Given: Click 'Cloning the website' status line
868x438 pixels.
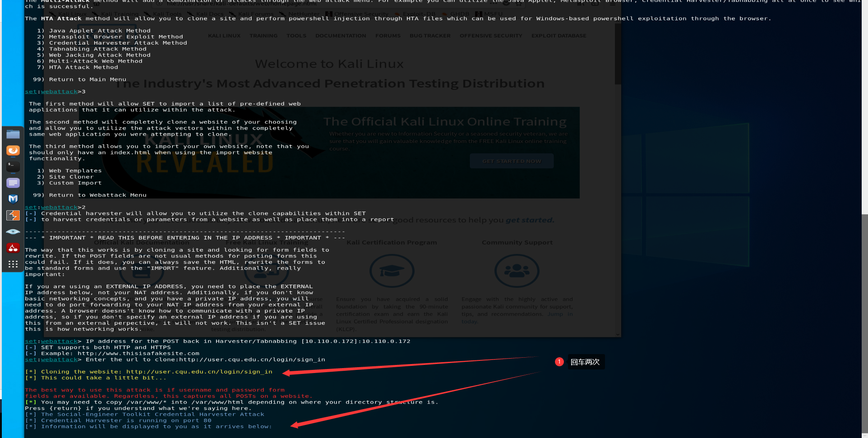Looking at the screenshot, I should point(149,372).
